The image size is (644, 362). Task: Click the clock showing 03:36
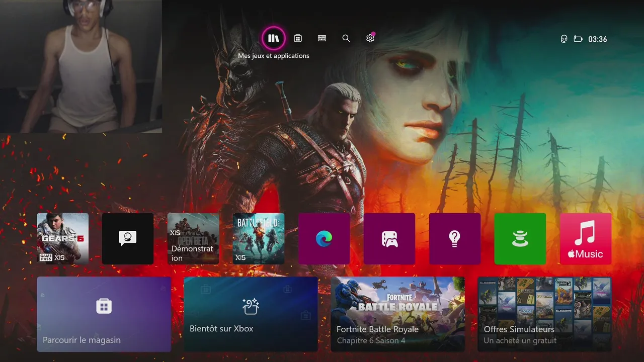(598, 39)
